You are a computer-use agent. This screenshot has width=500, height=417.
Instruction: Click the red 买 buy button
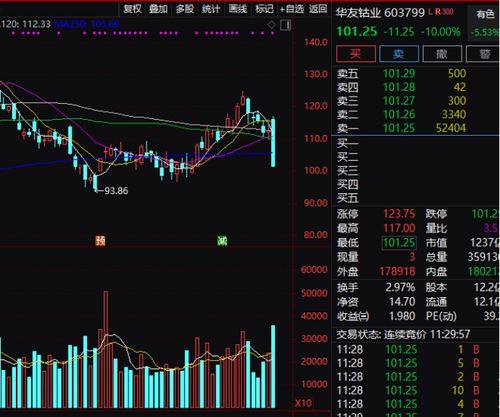[x=356, y=54]
